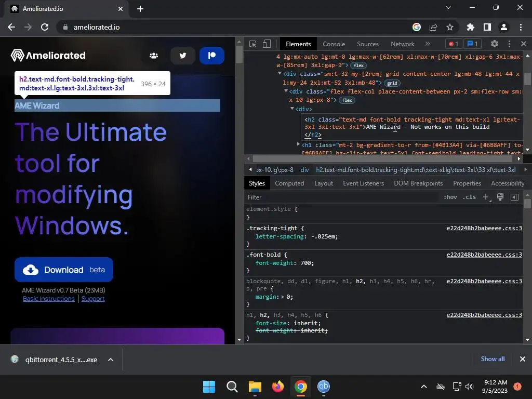Toggle the flex badge after 3xl:gap-9
This screenshot has width=532, height=399.
coord(358,65)
